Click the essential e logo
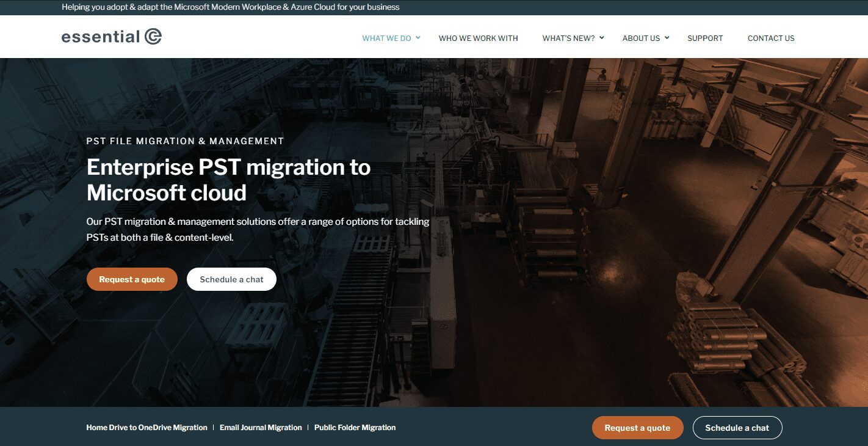This screenshot has width=868, height=446. pos(110,37)
